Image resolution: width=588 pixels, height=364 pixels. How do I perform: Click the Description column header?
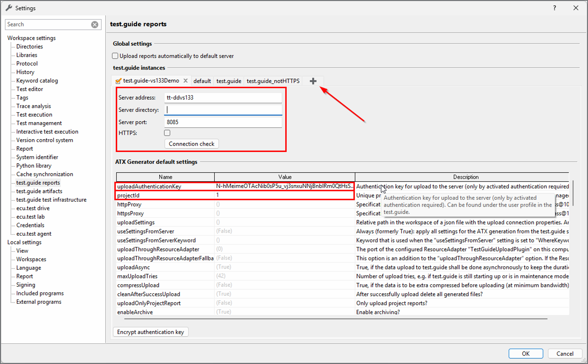[462, 177]
